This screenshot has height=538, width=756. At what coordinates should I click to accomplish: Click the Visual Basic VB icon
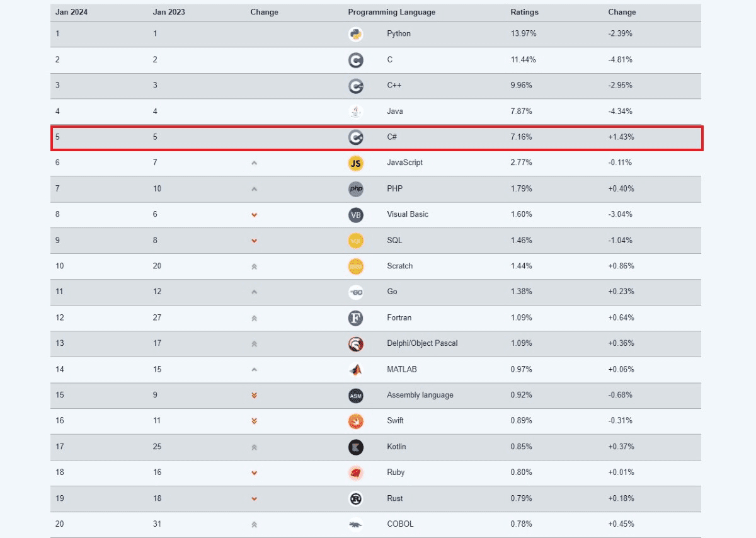(355, 215)
